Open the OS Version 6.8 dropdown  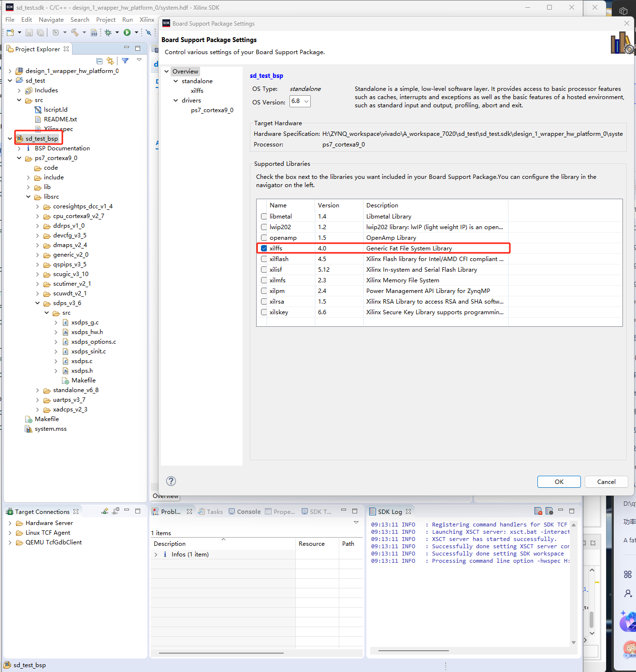300,101
